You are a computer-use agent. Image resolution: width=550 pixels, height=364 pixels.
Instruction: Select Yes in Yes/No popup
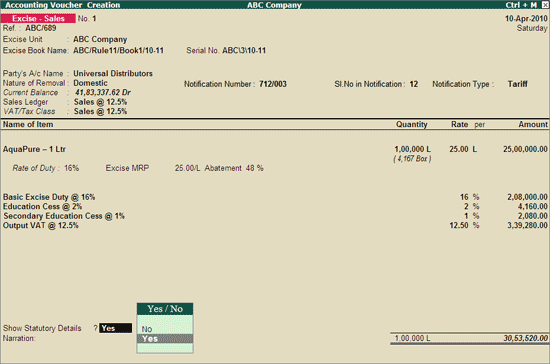click(165, 339)
